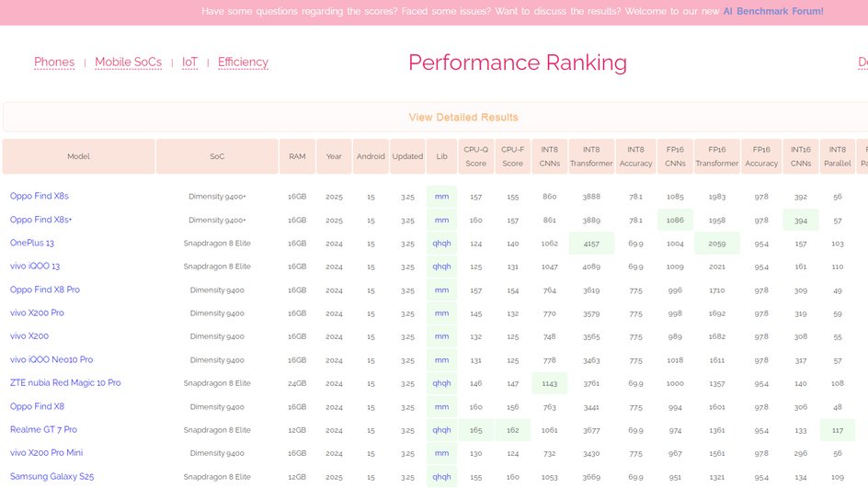Image resolution: width=868 pixels, height=488 pixels.
Task: Click qhqh lib cell for vivo iQOO 13
Action: (x=441, y=267)
